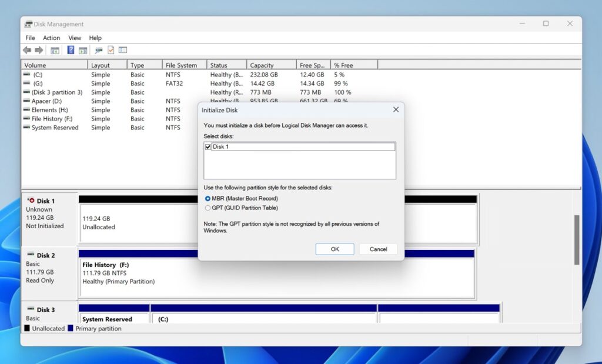Uncheck the Disk 1 checkbox in the dialog
Viewport: 602px width, 364px height.
(x=208, y=146)
